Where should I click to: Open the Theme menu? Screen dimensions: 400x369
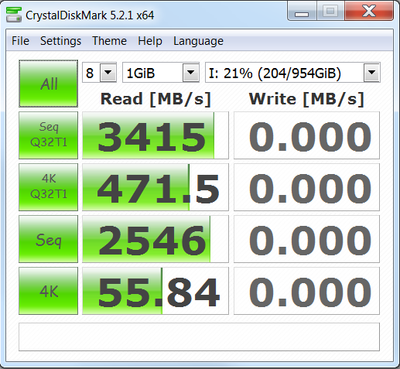click(x=109, y=41)
